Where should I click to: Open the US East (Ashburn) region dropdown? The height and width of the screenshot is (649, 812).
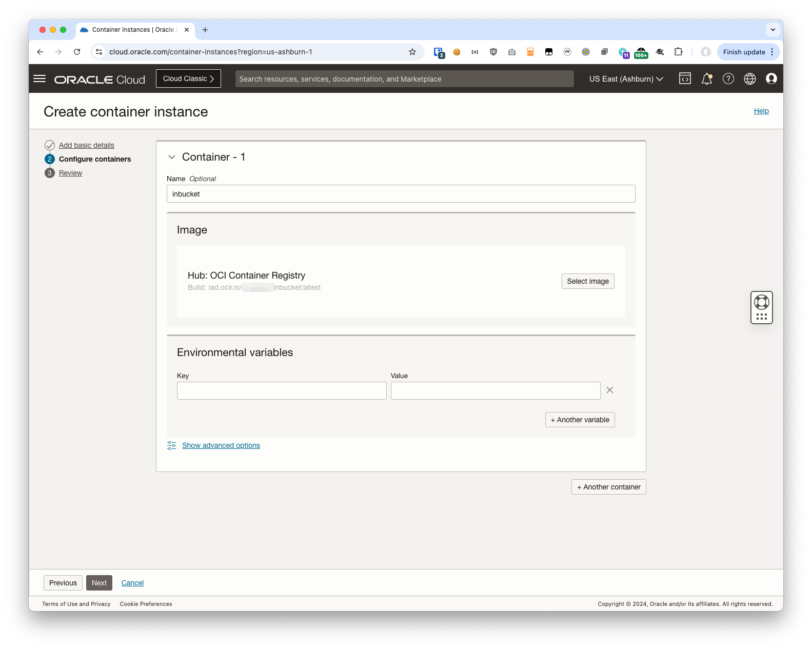click(x=626, y=79)
